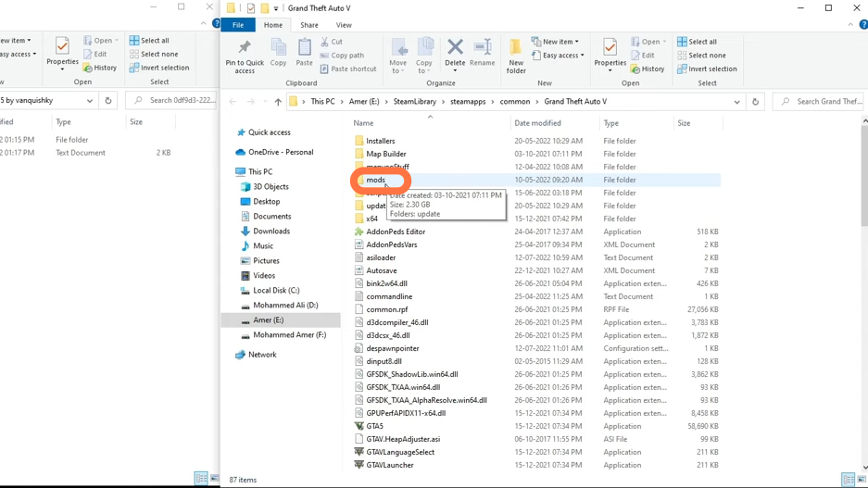Navigate to common in address bar
This screenshot has height=488, width=868.
coord(515,102)
